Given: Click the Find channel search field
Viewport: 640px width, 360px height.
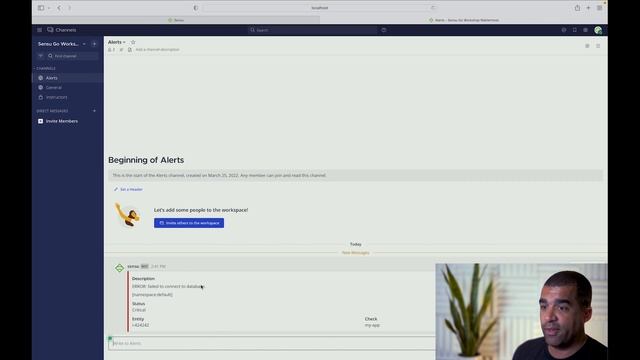Looking at the screenshot, I should click(x=73, y=56).
